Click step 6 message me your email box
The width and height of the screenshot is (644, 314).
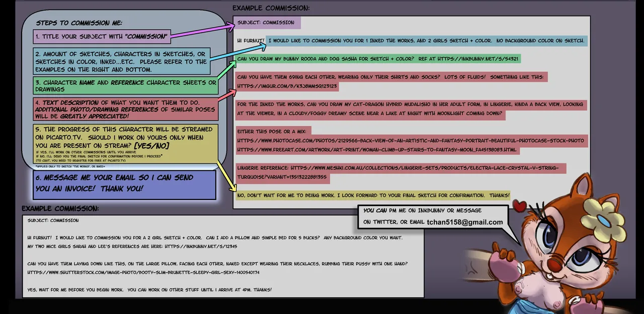coord(124,184)
